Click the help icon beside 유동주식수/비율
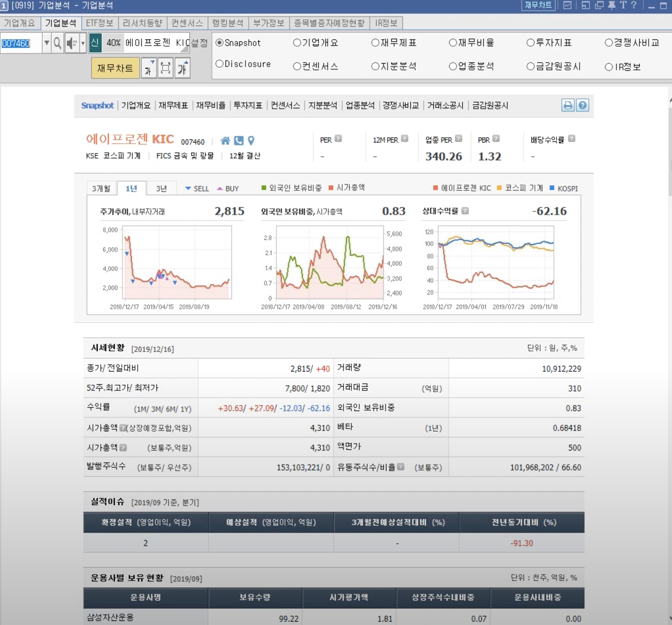This screenshot has height=625, width=672. click(x=401, y=467)
